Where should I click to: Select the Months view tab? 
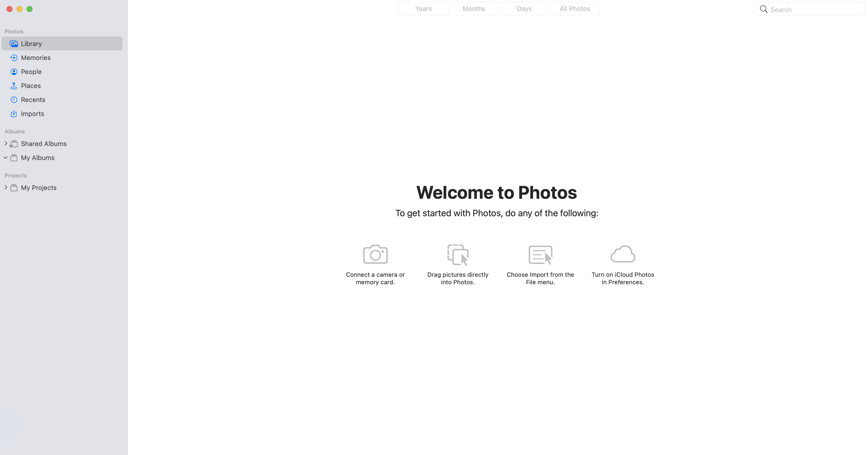coord(473,8)
